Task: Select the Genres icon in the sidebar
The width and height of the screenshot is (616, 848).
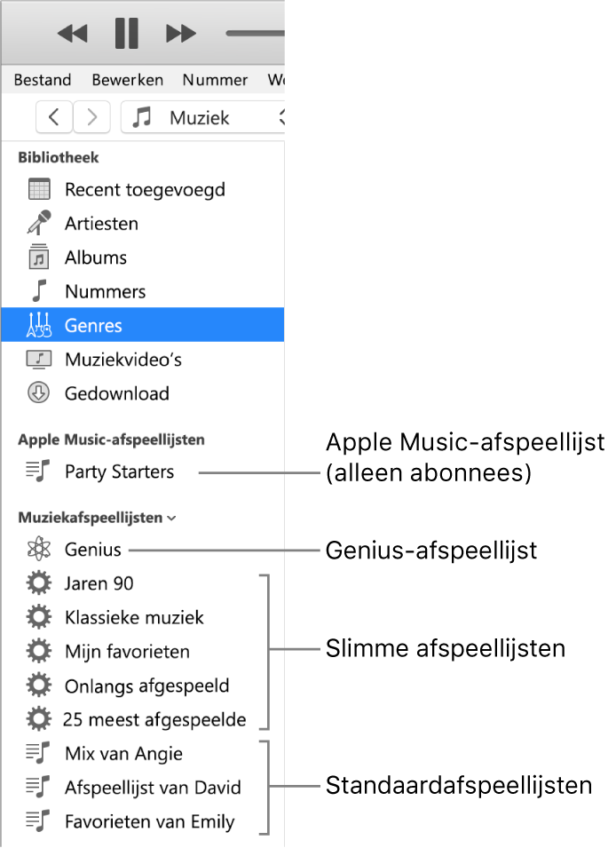Action: (39, 325)
